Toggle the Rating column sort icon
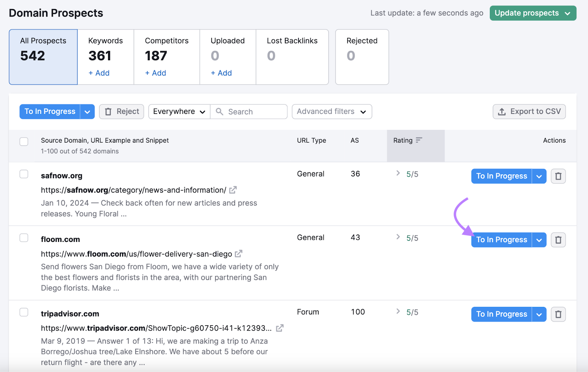 coord(419,140)
